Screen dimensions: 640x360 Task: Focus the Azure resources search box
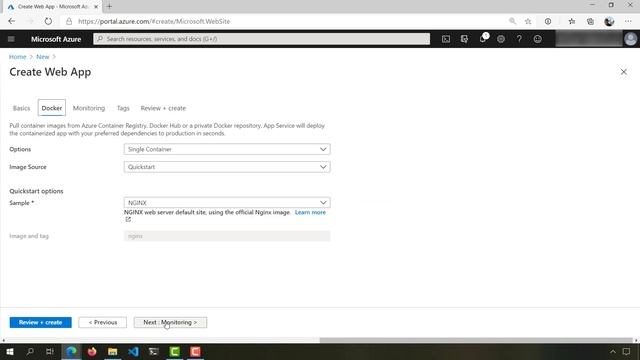262,39
